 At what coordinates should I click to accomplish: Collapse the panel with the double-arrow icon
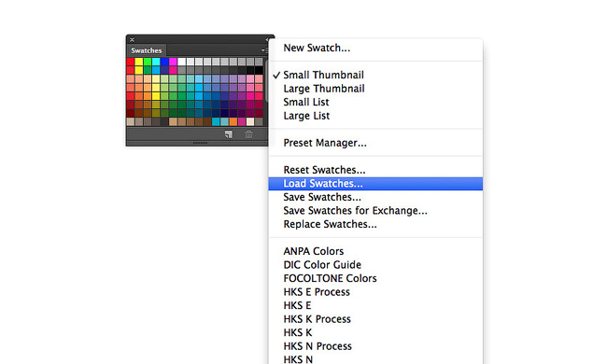pyautogui.click(x=267, y=39)
